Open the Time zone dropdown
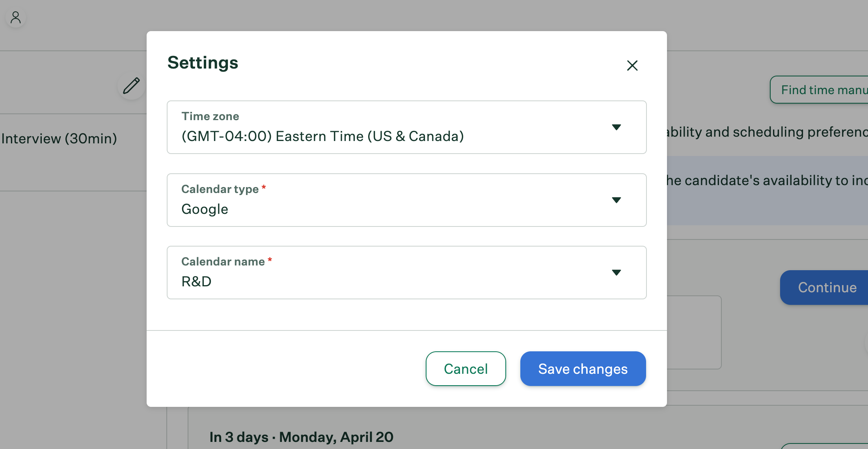Image resolution: width=868 pixels, height=449 pixels. pyautogui.click(x=406, y=127)
